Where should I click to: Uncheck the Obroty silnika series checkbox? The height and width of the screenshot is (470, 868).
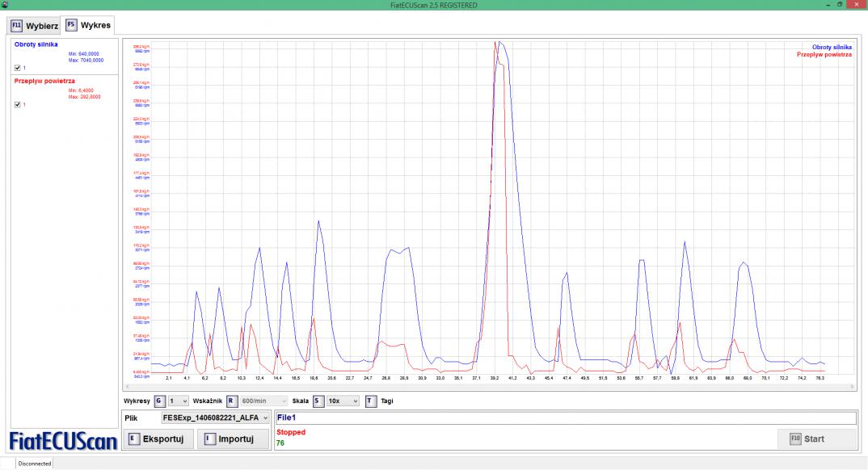tap(18, 67)
